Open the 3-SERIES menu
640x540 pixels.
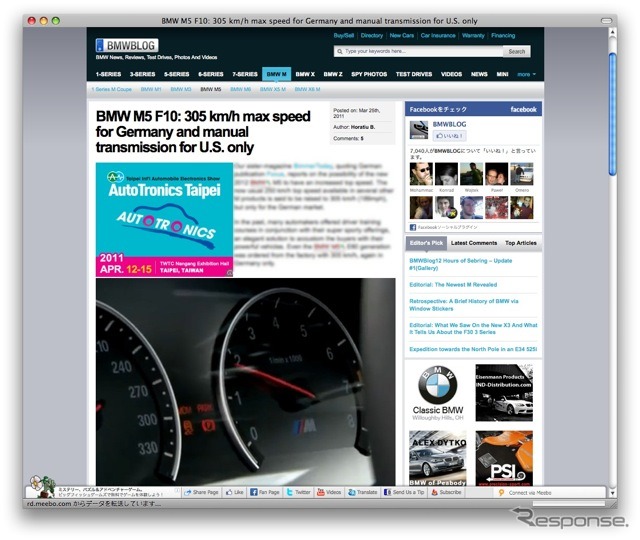142,74
